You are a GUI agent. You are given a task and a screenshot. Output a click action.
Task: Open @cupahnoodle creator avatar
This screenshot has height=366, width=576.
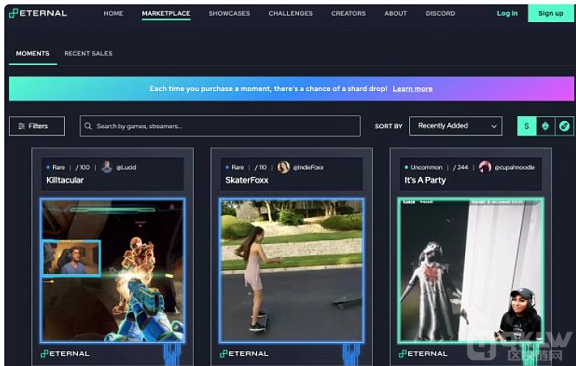(x=485, y=167)
